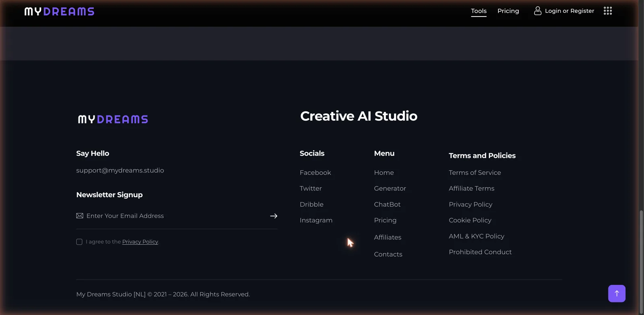Image resolution: width=644 pixels, height=315 pixels.
Task: Click the MyDreams logo in top navigation
Action: [x=59, y=11]
